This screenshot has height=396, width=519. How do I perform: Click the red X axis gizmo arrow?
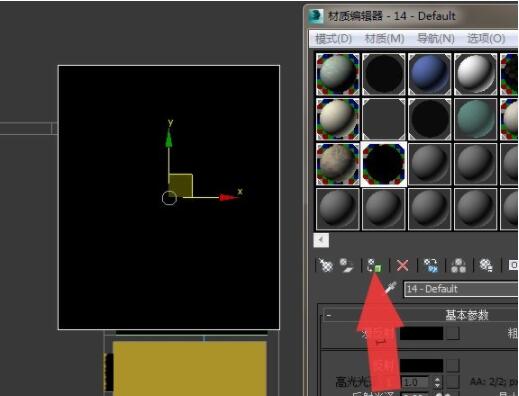click(229, 197)
